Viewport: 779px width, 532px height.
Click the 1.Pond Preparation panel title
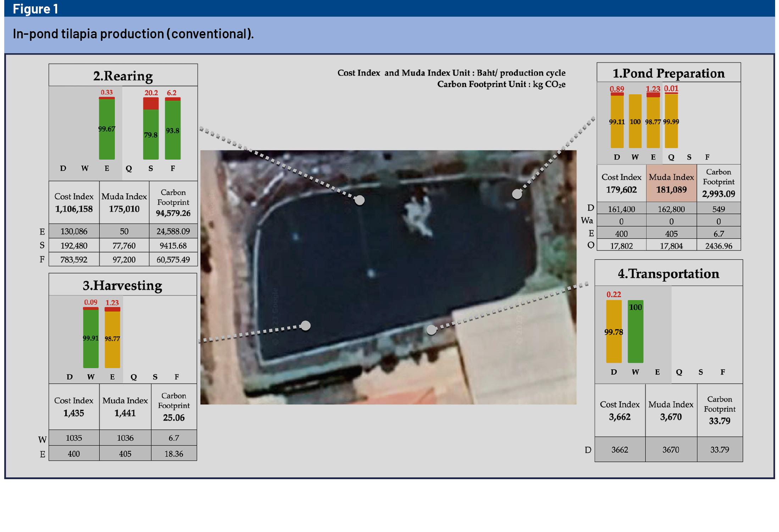[x=668, y=73]
